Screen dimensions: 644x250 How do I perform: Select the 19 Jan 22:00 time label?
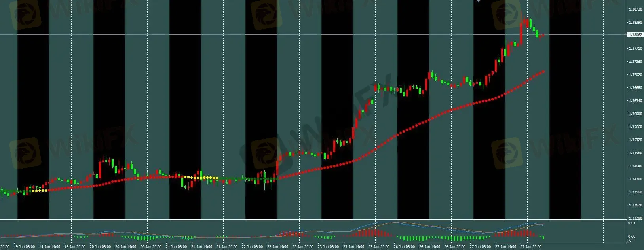pyautogui.click(x=75, y=247)
